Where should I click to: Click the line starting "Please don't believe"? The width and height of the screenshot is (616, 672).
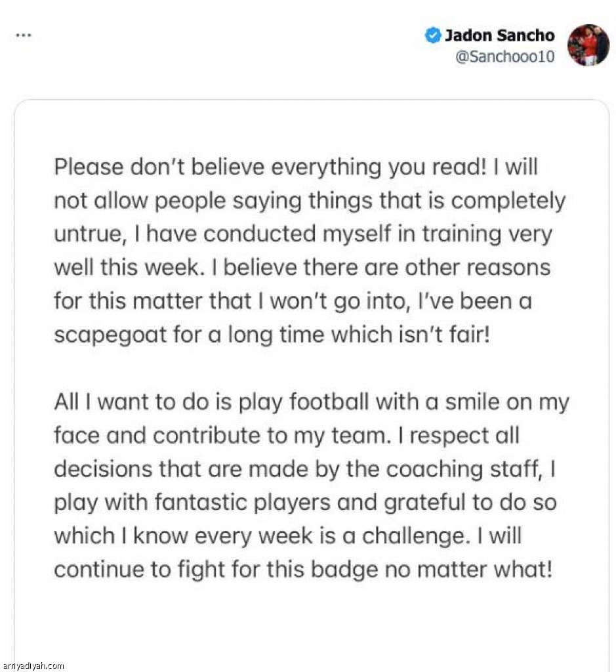point(296,167)
